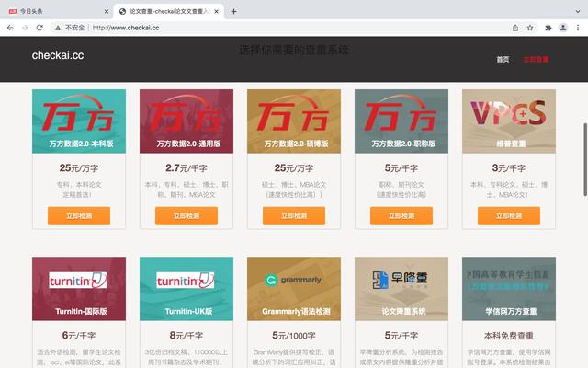Open the profile avatar icon
This screenshot has width=588, height=368.
coord(563,28)
